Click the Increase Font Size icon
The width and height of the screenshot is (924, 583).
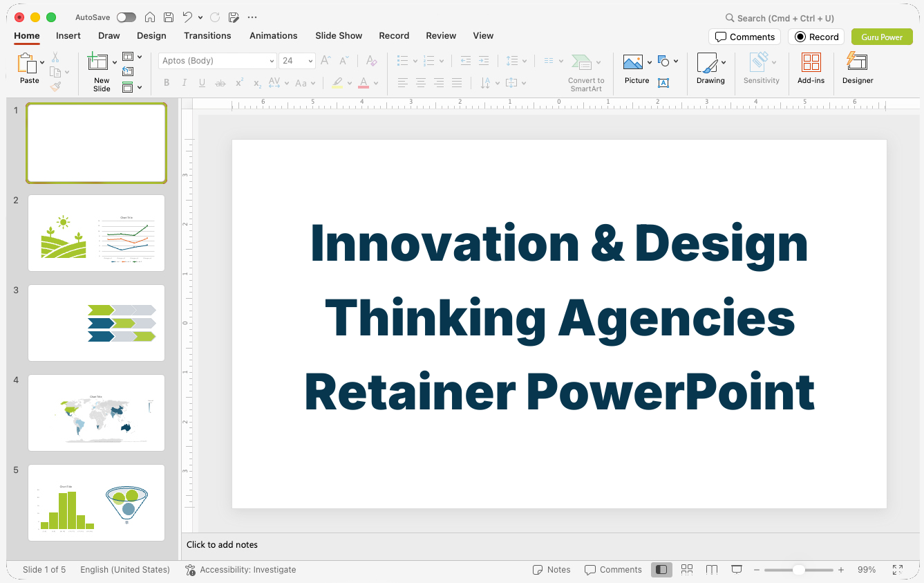(x=326, y=61)
